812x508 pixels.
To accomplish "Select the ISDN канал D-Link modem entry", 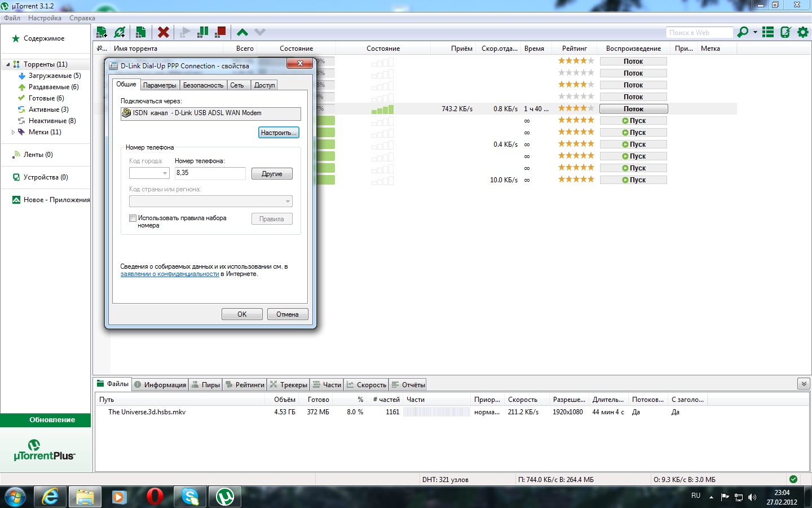I will [211, 113].
